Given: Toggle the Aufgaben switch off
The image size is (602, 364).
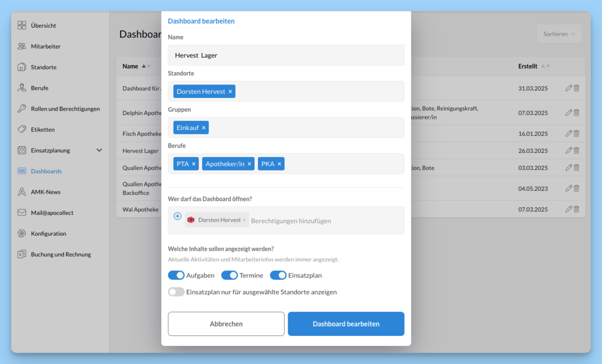Looking at the screenshot, I should (x=176, y=275).
